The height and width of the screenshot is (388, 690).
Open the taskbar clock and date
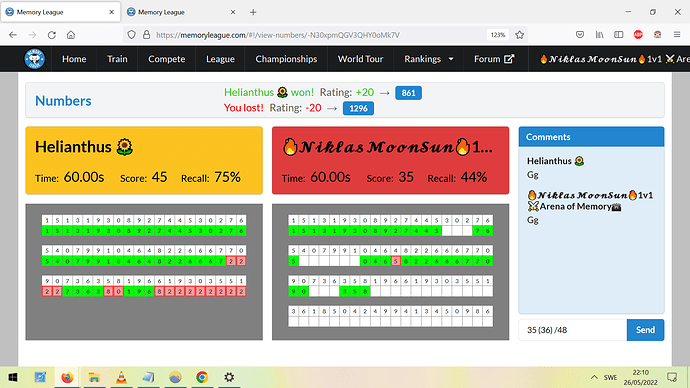click(x=640, y=377)
